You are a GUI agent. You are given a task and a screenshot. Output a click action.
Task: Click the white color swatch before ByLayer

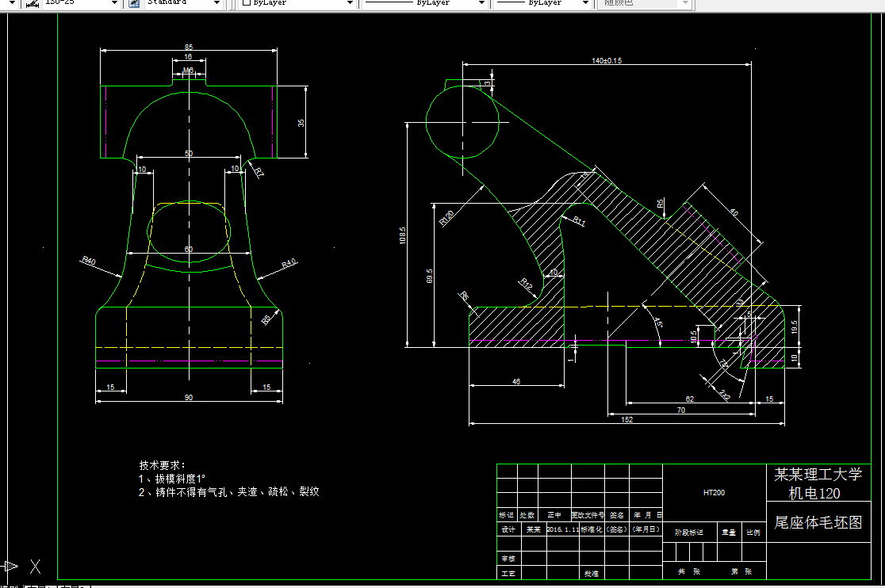(246, 3)
